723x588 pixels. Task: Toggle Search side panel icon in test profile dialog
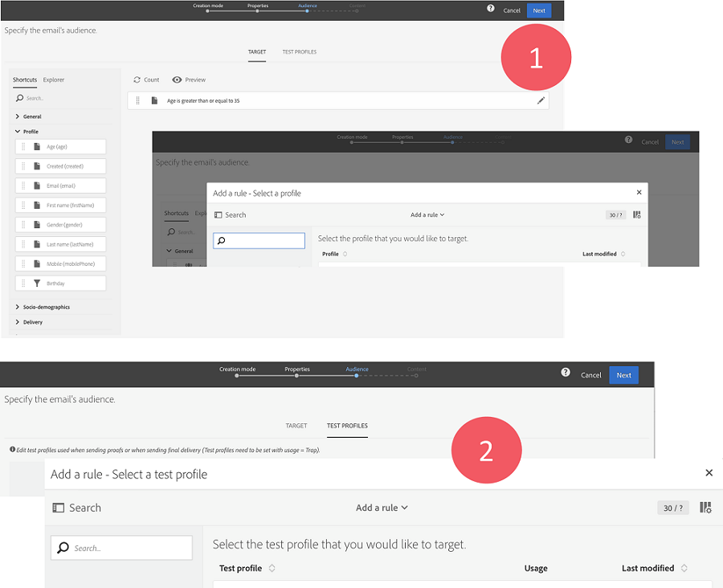(x=58, y=508)
